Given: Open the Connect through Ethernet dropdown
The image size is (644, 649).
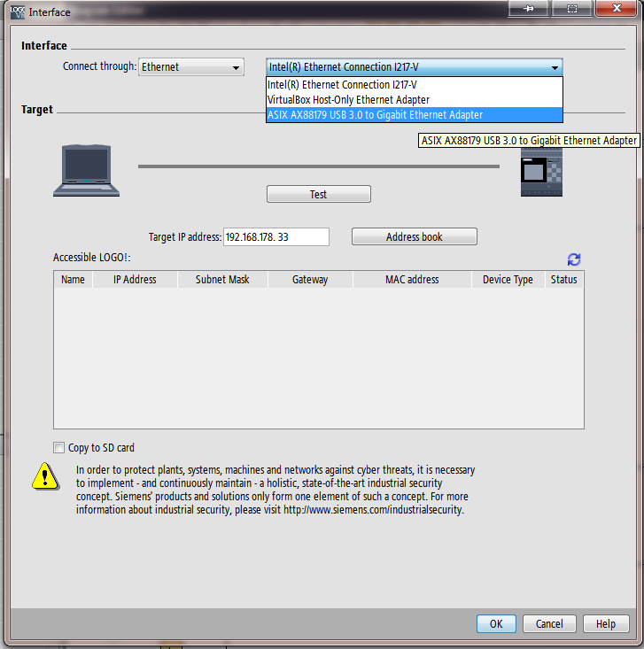Looking at the screenshot, I should point(191,67).
